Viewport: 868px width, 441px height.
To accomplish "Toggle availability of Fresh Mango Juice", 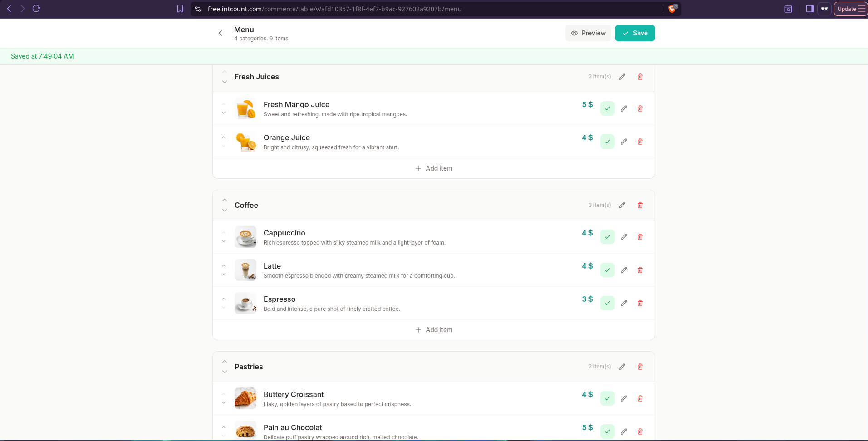I will pyautogui.click(x=608, y=108).
